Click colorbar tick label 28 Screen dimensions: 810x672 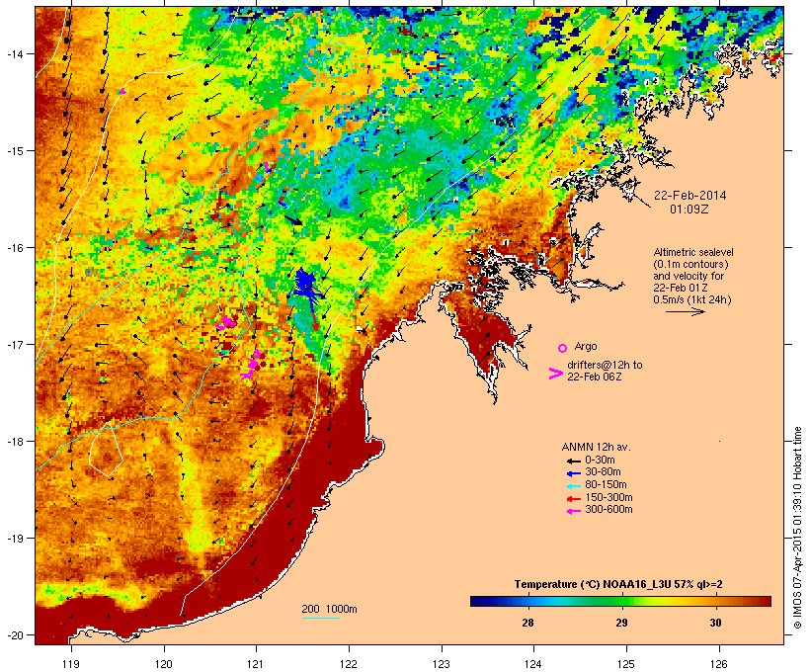pyautogui.click(x=527, y=623)
